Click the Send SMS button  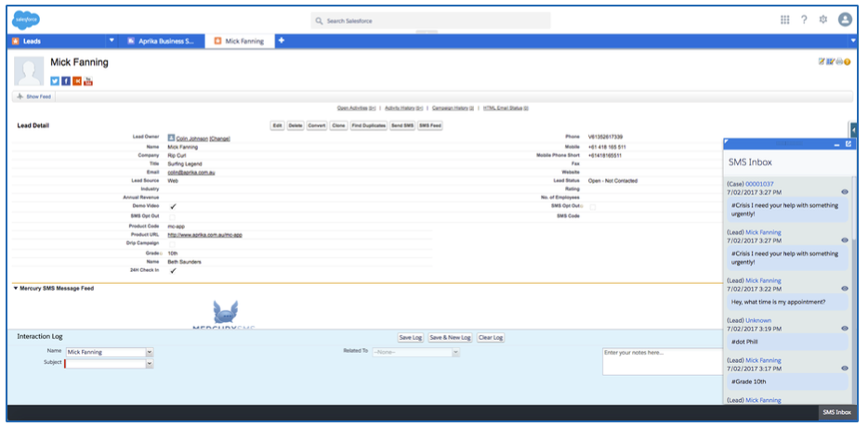tap(402, 125)
